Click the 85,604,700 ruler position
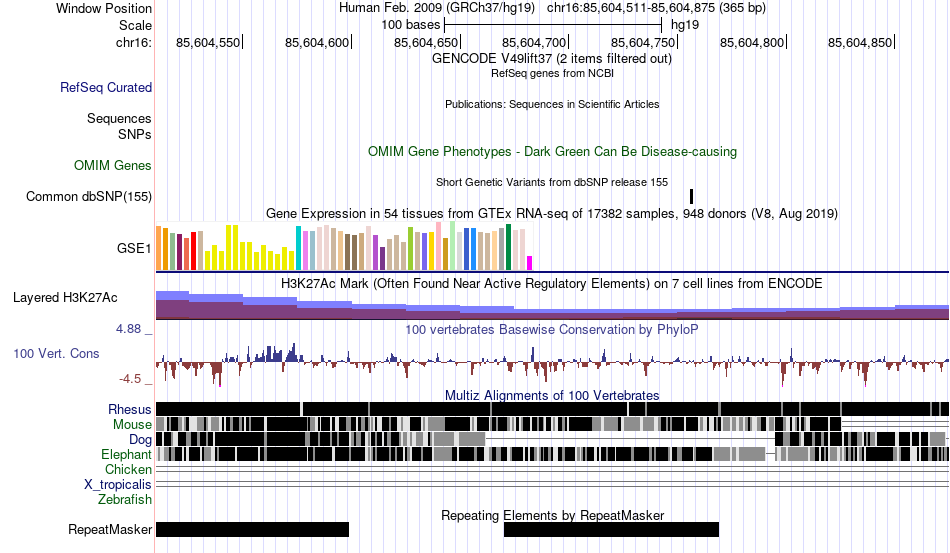This screenshot has height=553, width=950. click(534, 42)
